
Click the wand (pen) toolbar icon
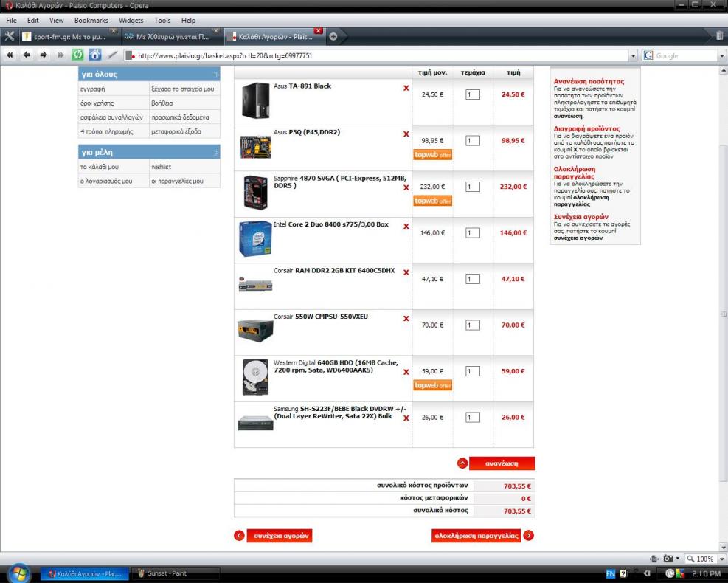(x=112, y=55)
